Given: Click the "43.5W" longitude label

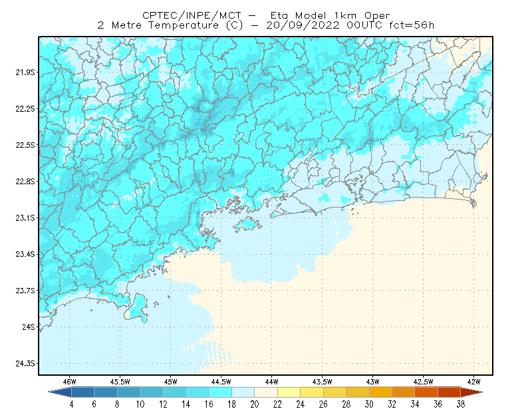Looking at the screenshot, I should (x=323, y=382).
